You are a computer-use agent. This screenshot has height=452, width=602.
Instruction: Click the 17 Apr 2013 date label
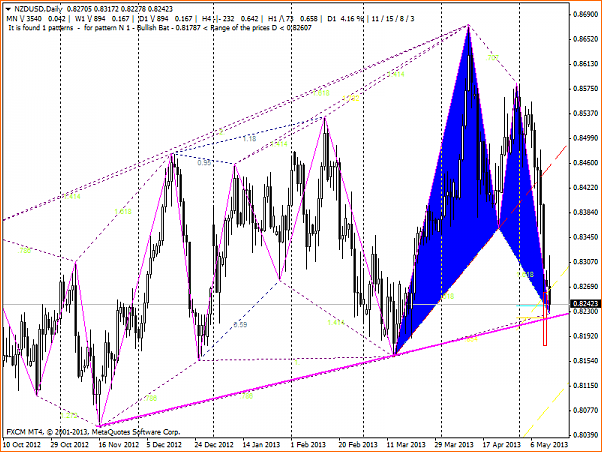pos(501,445)
